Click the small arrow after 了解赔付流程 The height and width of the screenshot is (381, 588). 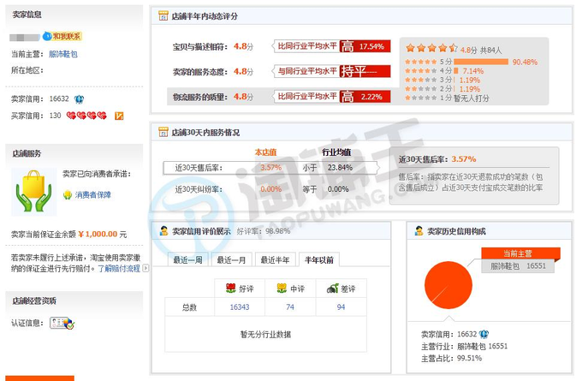tap(146, 268)
